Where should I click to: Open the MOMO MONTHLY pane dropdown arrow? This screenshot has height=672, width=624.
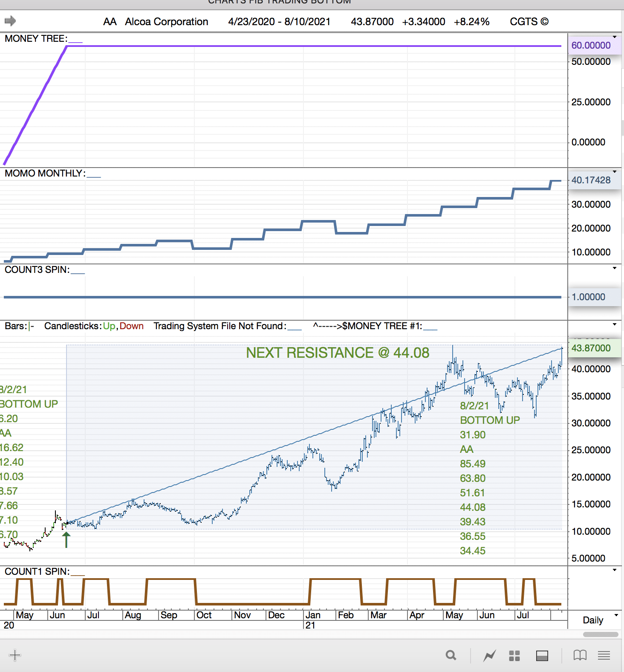pos(615,172)
